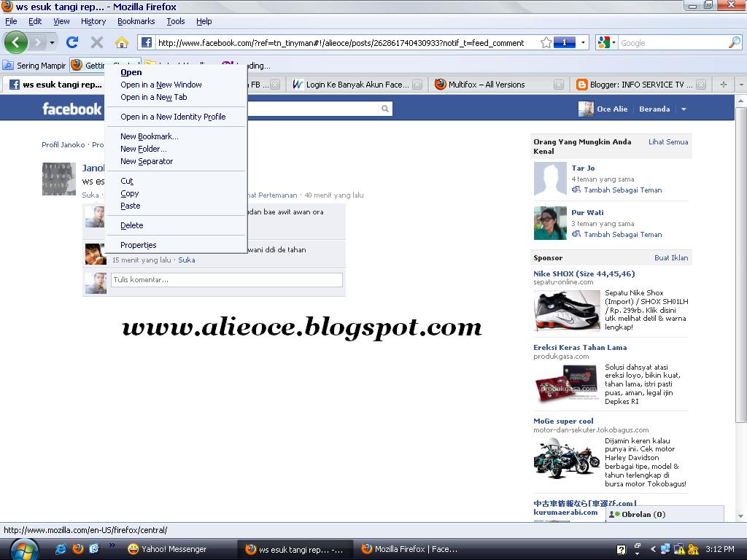Click the Google search box

(x=673, y=43)
